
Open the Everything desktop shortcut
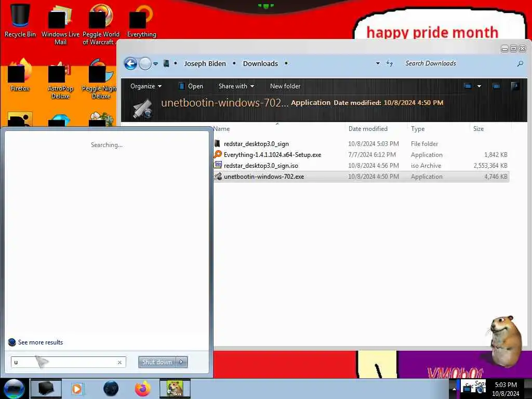(x=141, y=20)
